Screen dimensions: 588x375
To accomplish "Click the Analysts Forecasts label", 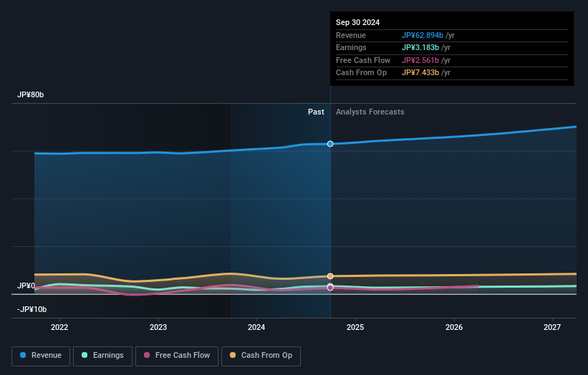I will click(370, 112).
